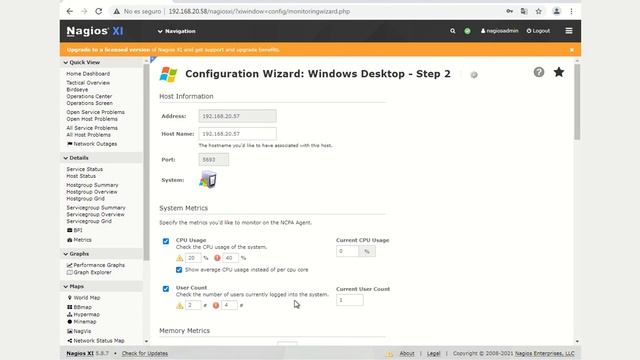The width and height of the screenshot is (640, 360).
Task: Click the User Count warning field
Action: pyautogui.click(x=193, y=305)
